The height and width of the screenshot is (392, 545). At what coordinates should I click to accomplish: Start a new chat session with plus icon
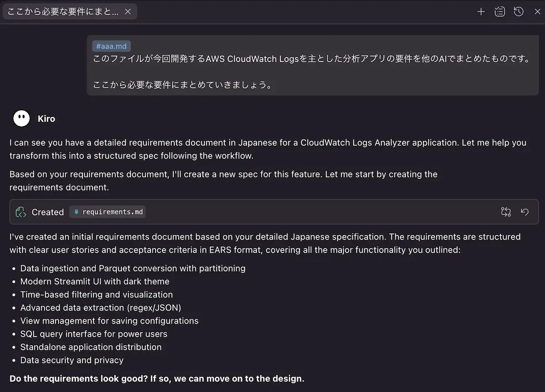pyautogui.click(x=481, y=12)
